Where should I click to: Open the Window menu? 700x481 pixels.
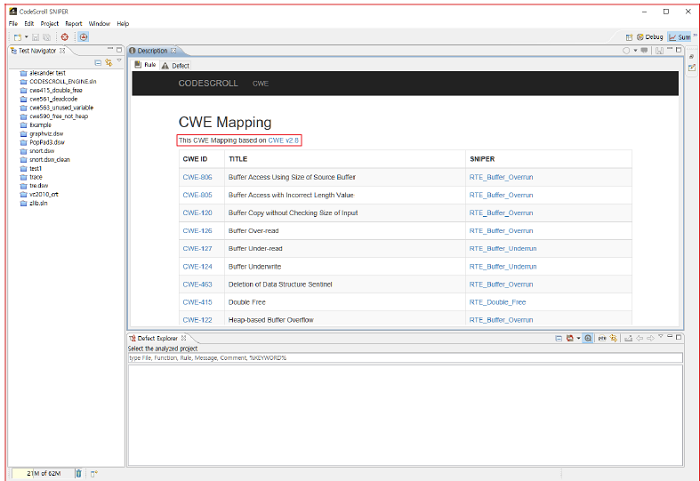(x=99, y=24)
